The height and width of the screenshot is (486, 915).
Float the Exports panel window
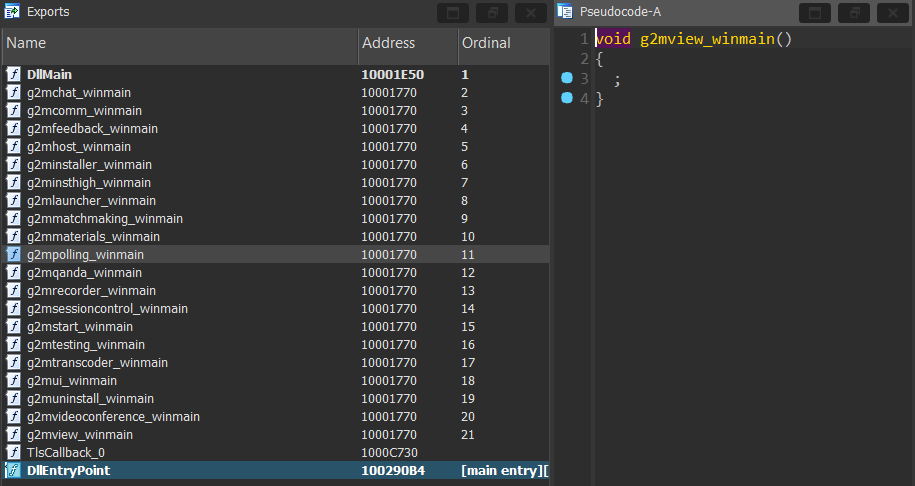[x=492, y=13]
